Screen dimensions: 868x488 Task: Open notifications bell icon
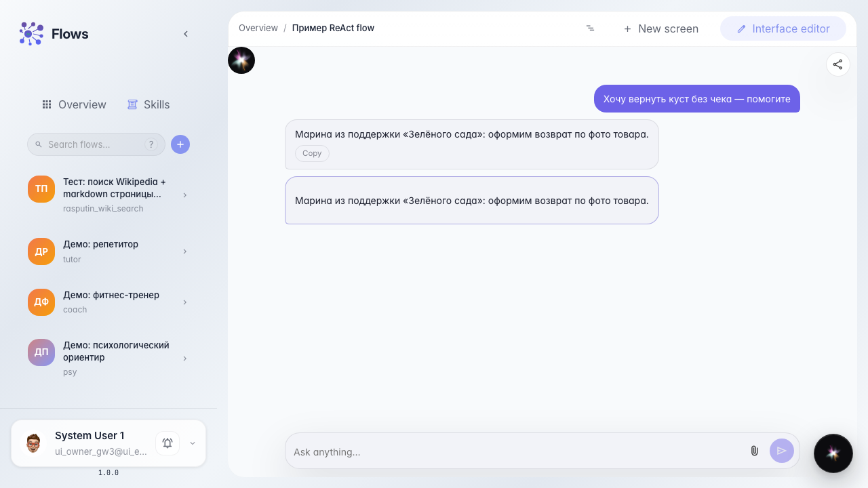[167, 443]
